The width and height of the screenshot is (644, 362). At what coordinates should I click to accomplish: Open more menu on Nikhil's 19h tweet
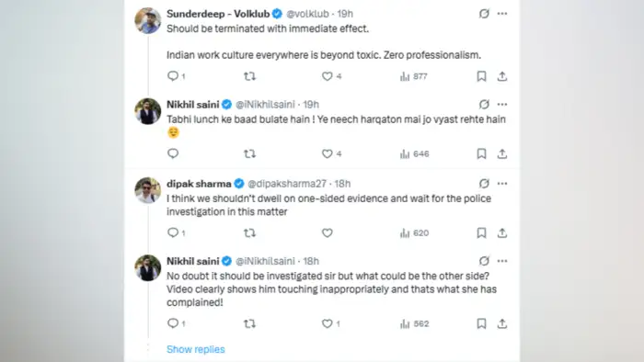(x=502, y=104)
